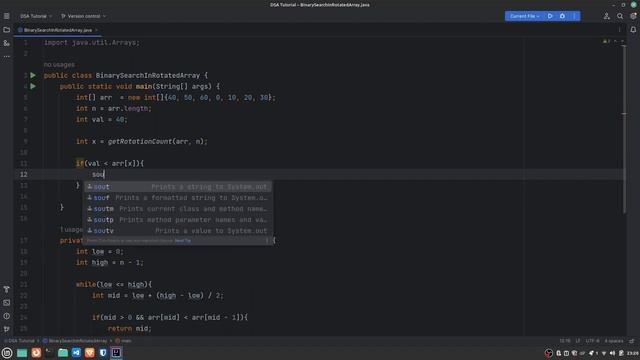This screenshot has width=640, height=360.
Task: Click the editor vertical scrollbar
Action: coord(624,129)
